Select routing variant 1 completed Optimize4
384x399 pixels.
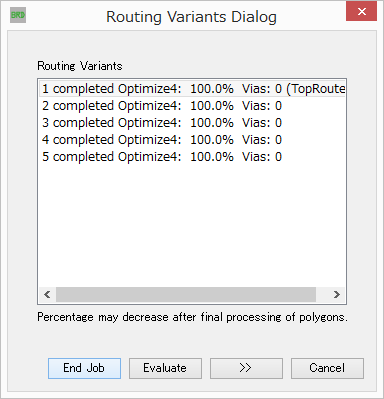click(x=192, y=89)
